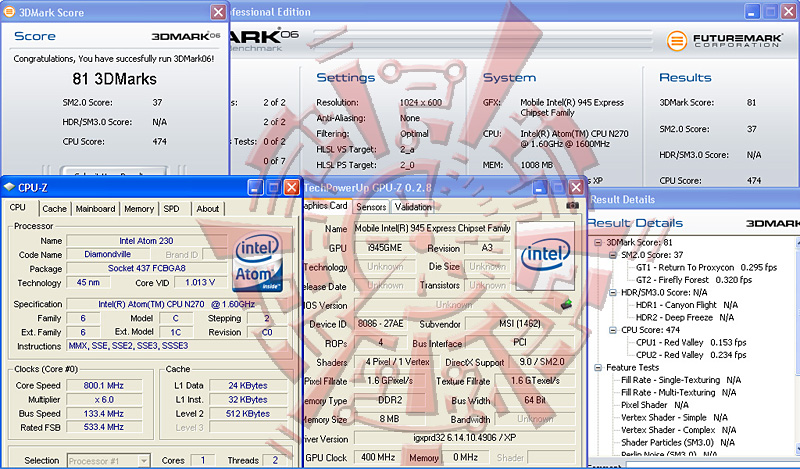
Task: Click the Multiplier value 'x 6.0'
Action: coord(104,400)
